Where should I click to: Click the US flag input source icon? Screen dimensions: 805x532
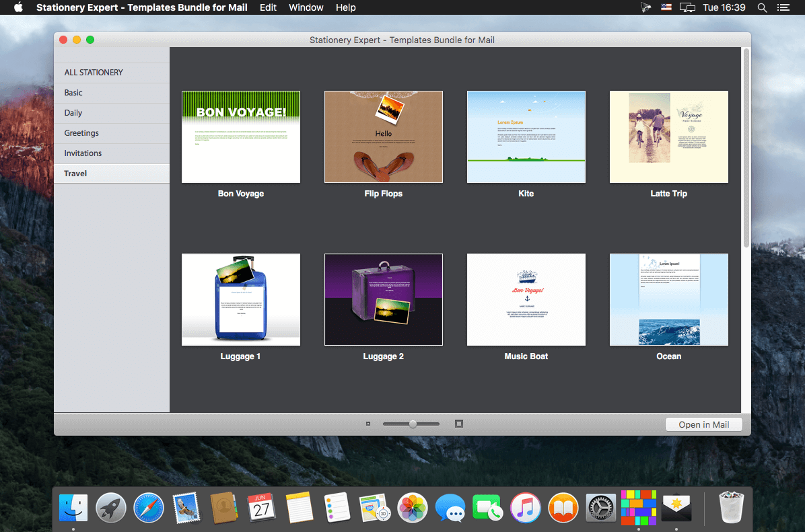666,7
